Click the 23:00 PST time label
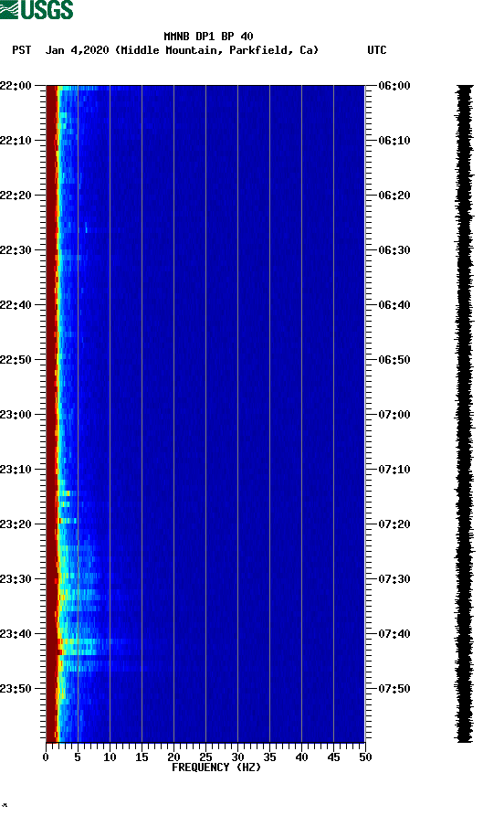The image size is (504, 815). click(16, 415)
